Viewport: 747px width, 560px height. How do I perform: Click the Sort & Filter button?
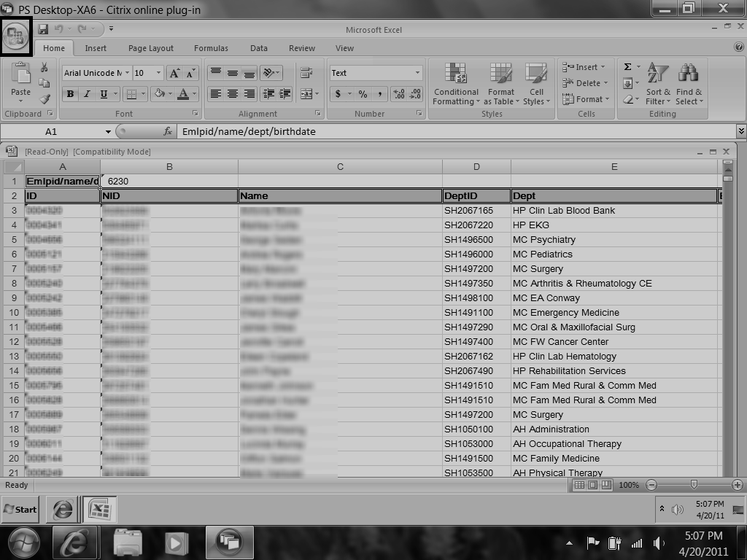[658, 84]
